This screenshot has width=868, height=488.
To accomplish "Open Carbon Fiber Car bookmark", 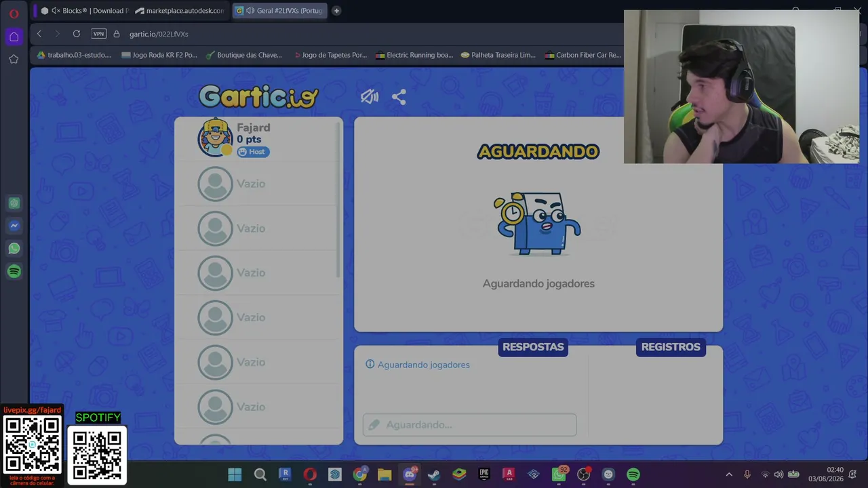I will coord(583,55).
